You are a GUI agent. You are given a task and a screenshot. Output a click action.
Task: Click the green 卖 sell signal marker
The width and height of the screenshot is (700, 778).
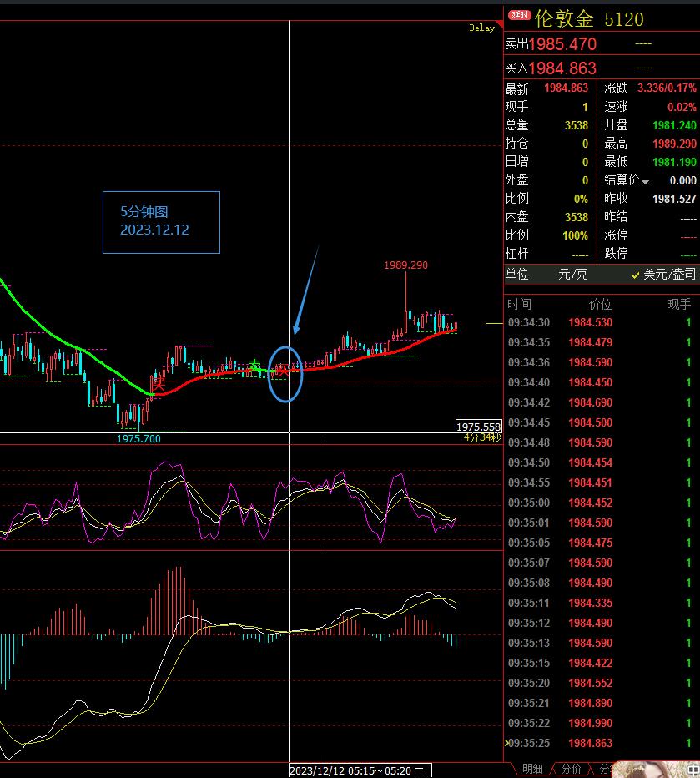(x=254, y=366)
